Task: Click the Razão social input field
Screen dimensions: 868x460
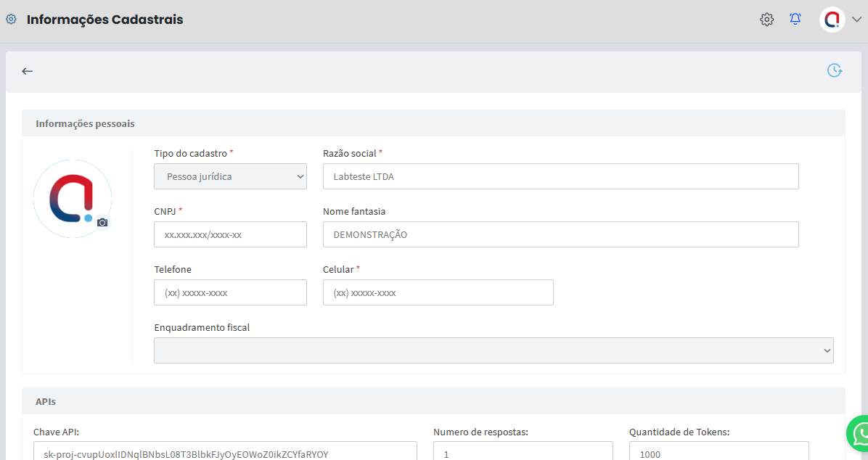Action: pos(560,176)
